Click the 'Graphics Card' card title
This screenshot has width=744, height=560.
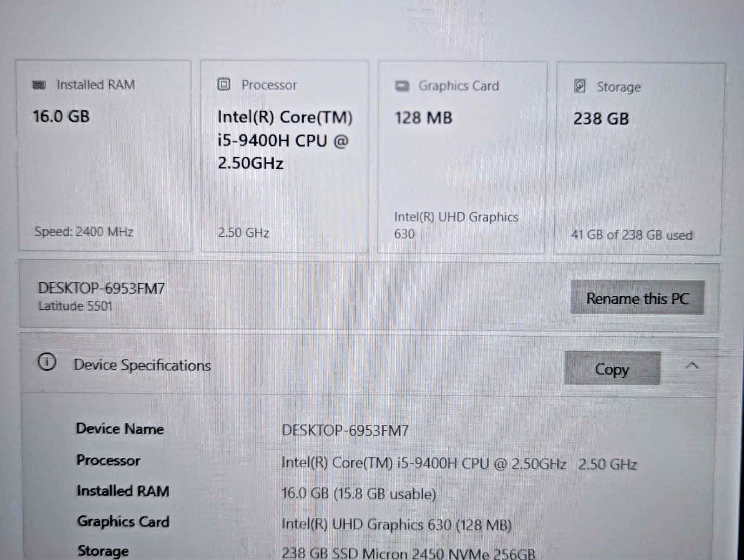click(459, 86)
